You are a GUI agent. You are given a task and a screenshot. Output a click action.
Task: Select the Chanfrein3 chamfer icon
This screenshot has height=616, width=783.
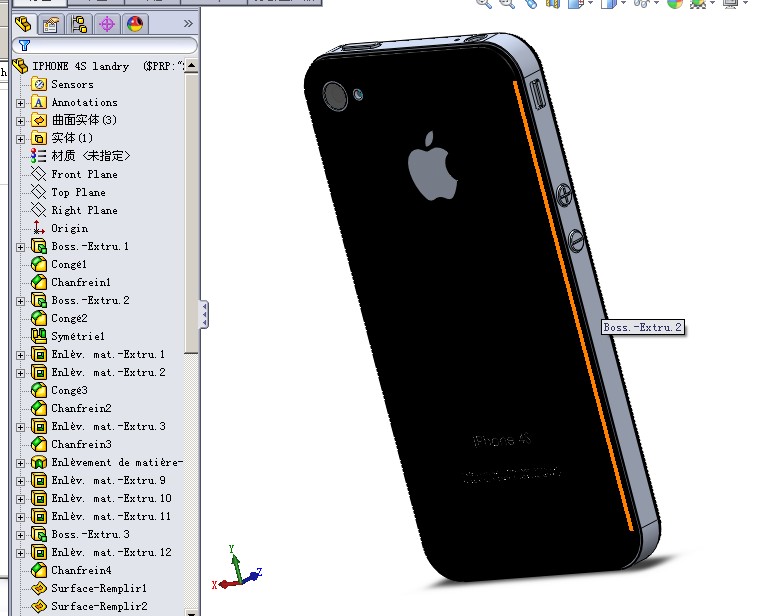tap(39, 444)
